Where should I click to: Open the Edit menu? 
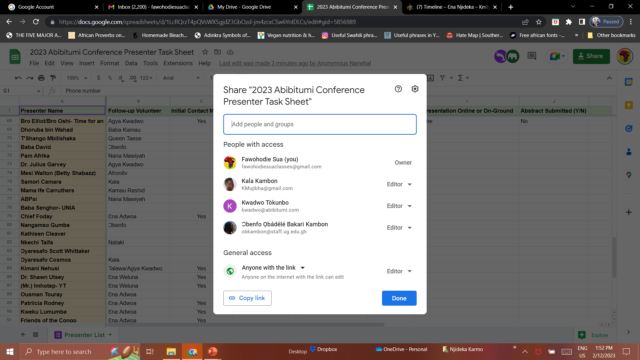click(49, 63)
